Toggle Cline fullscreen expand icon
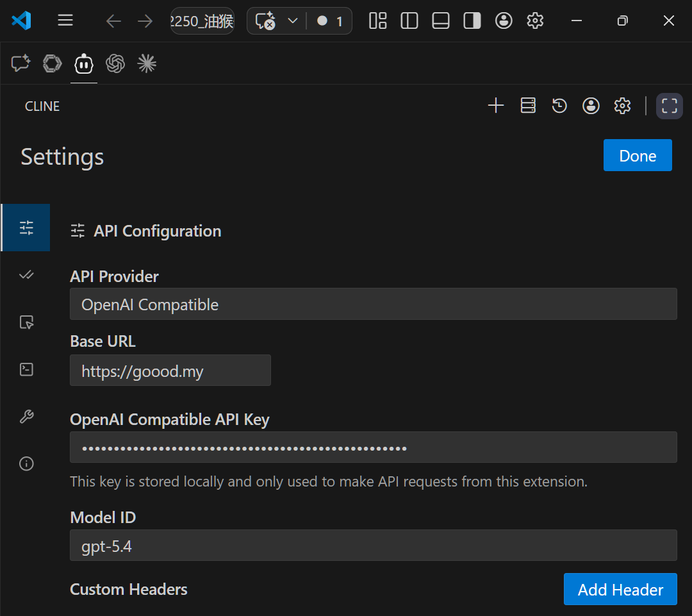This screenshot has width=692, height=616. pos(669,106)
